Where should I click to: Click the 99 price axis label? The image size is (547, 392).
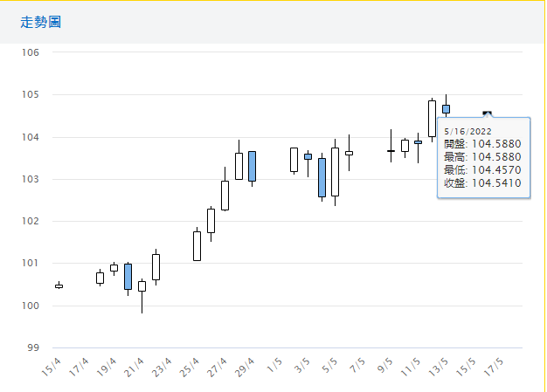tap(33, 347)
